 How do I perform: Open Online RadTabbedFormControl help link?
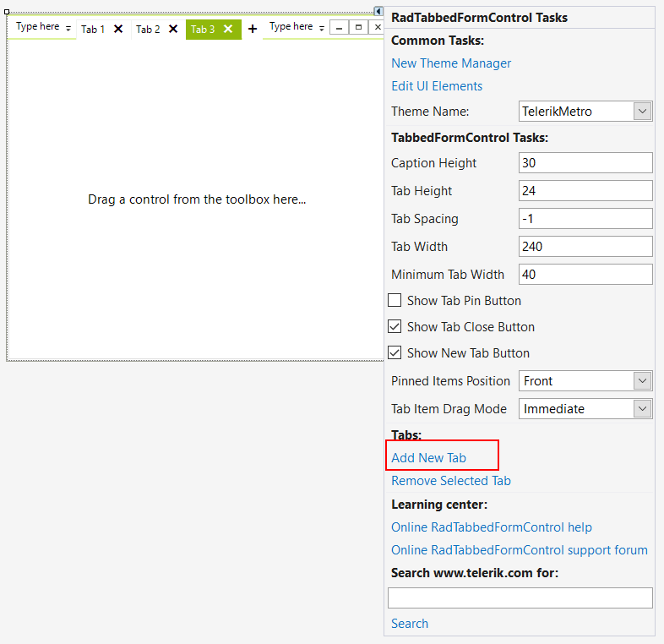tap(491, 527)
